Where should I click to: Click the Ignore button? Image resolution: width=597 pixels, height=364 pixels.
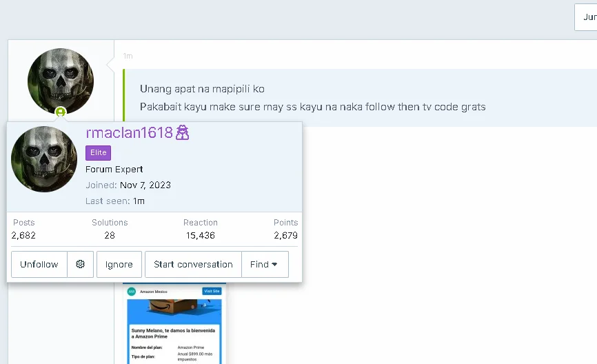tap(119, 264)
